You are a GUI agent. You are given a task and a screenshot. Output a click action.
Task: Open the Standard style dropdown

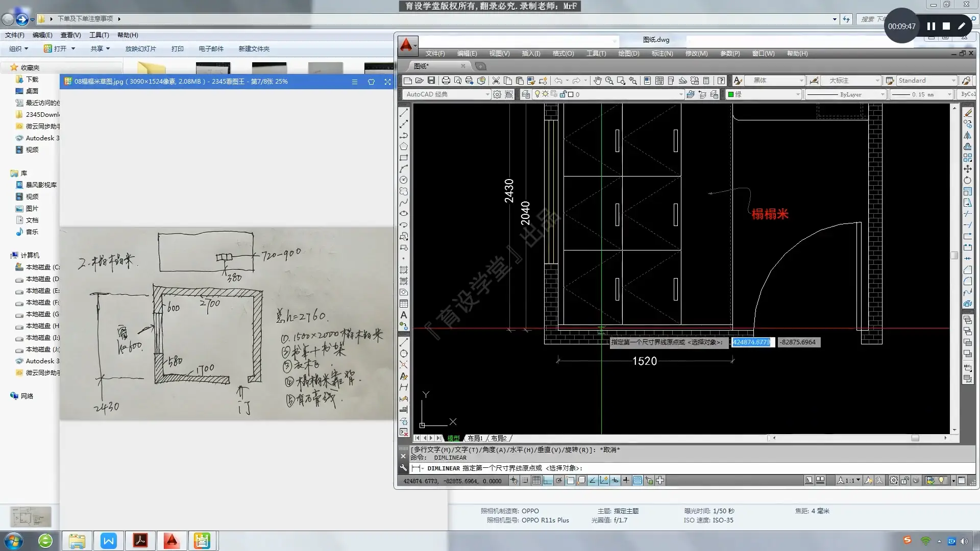pyautogui.click(x=953, y=81)
